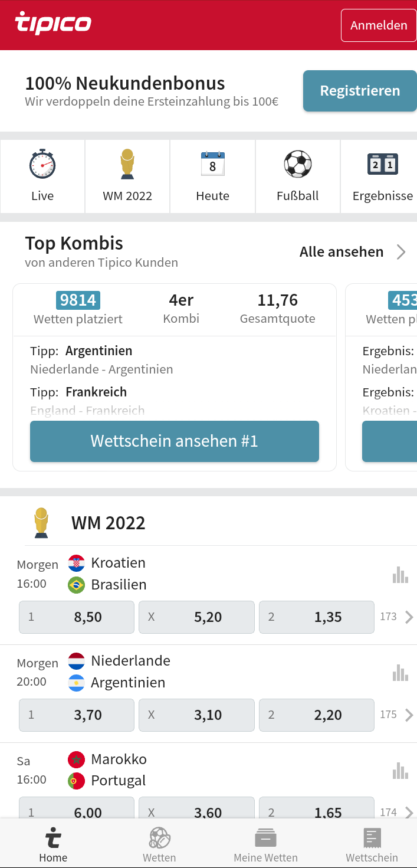417x868 pixels.
Task: Click the Anmelden button
Action: point(379,25)
